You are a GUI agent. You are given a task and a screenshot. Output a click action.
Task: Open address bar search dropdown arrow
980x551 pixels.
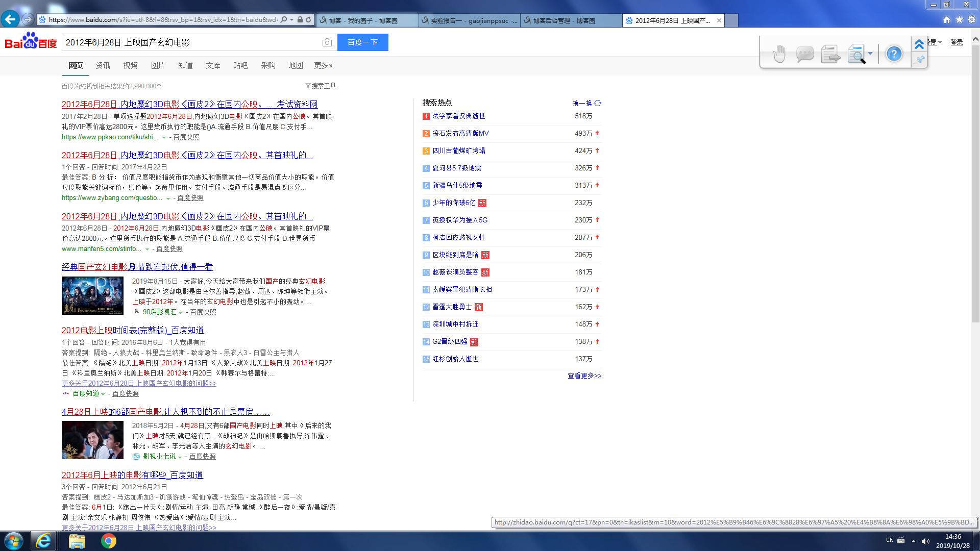[x=291, y=19]
